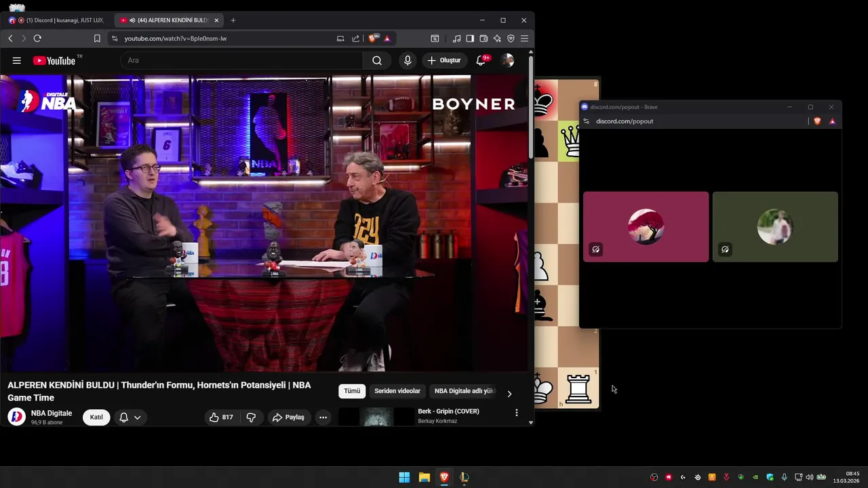868x488 pixels.
Task: Close the ALPEREN KENDİNİ BULDU tab
Action: 216,20
